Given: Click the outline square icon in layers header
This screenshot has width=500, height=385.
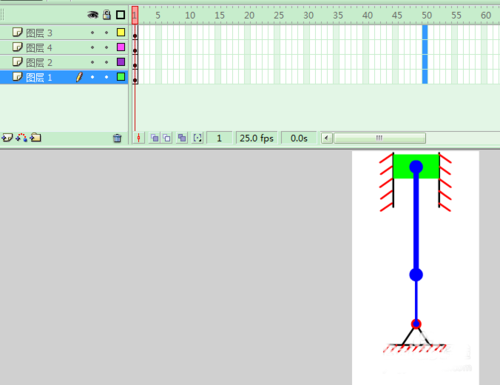Looking at the screenshot, I should 120,15.
